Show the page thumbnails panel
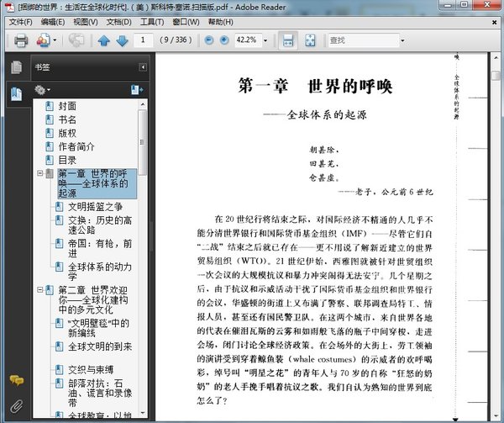This screenshot has width=504, height=423. [17, 67]
